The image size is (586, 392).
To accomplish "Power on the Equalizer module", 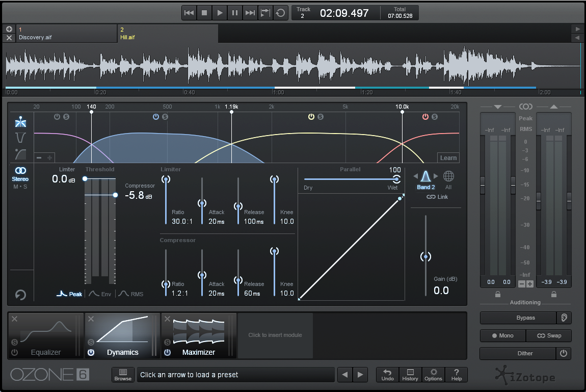I will click(x=15, y=352).
